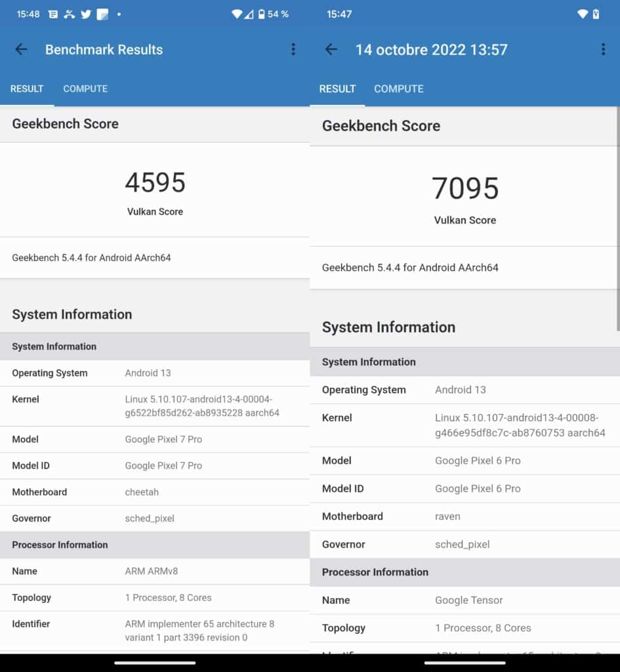
Task: Tap the message notification icon beside 15:48
Action: 53,14
